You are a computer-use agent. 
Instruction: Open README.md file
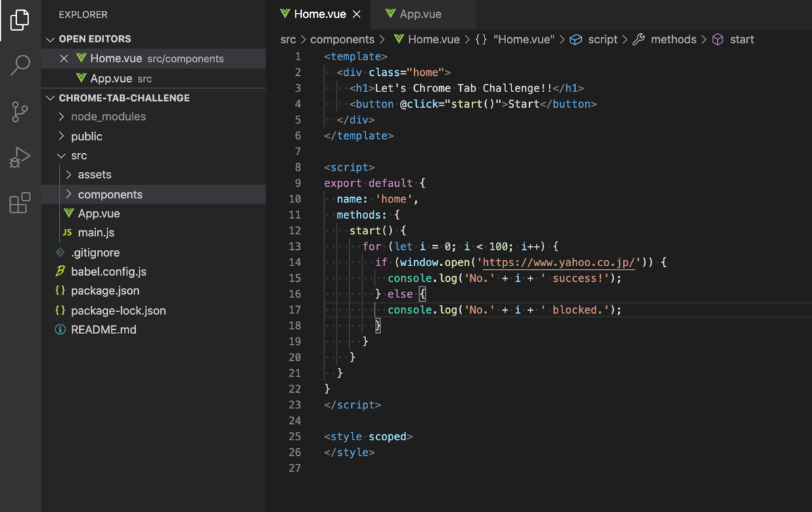[x=154, y=330]
